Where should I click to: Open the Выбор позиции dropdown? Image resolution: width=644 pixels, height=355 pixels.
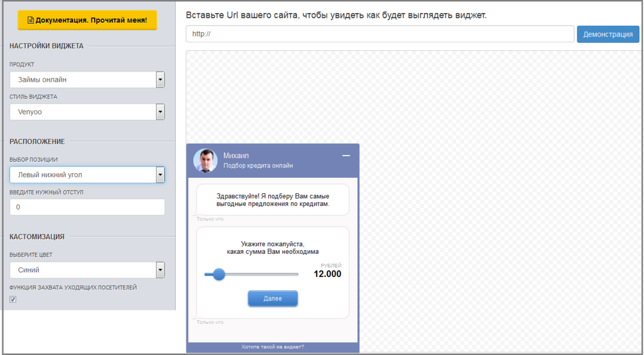87,175
